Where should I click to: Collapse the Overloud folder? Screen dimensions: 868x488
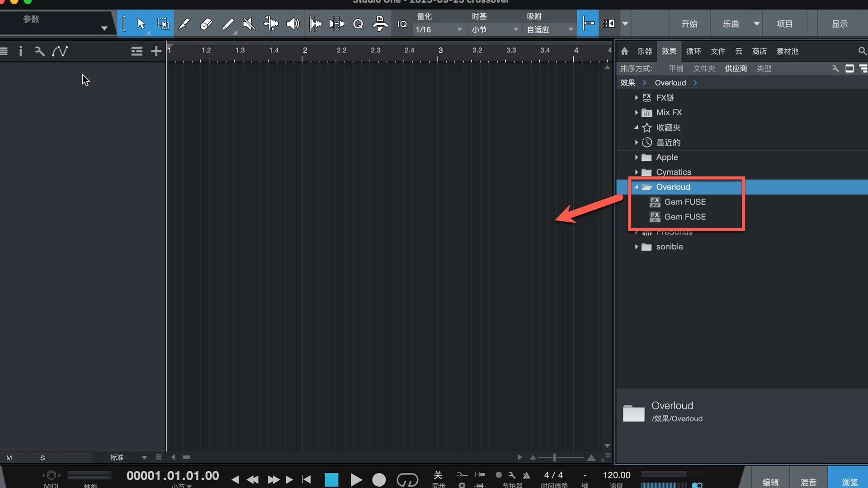coord(636,187)
